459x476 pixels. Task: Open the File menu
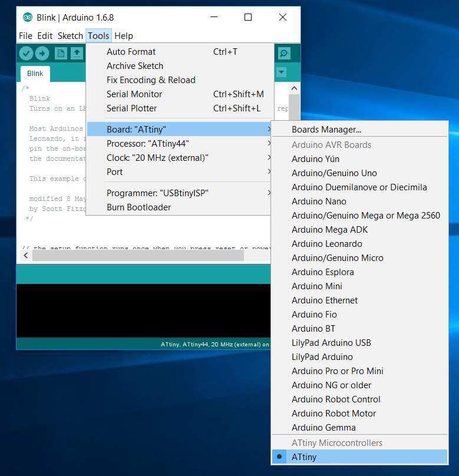25,36
